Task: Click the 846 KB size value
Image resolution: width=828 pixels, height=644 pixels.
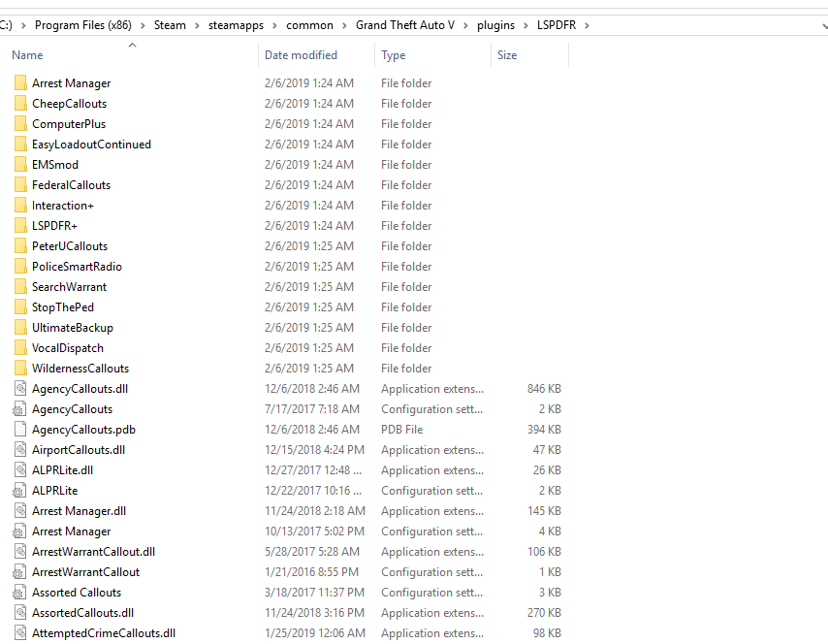Action: (544, 388)
